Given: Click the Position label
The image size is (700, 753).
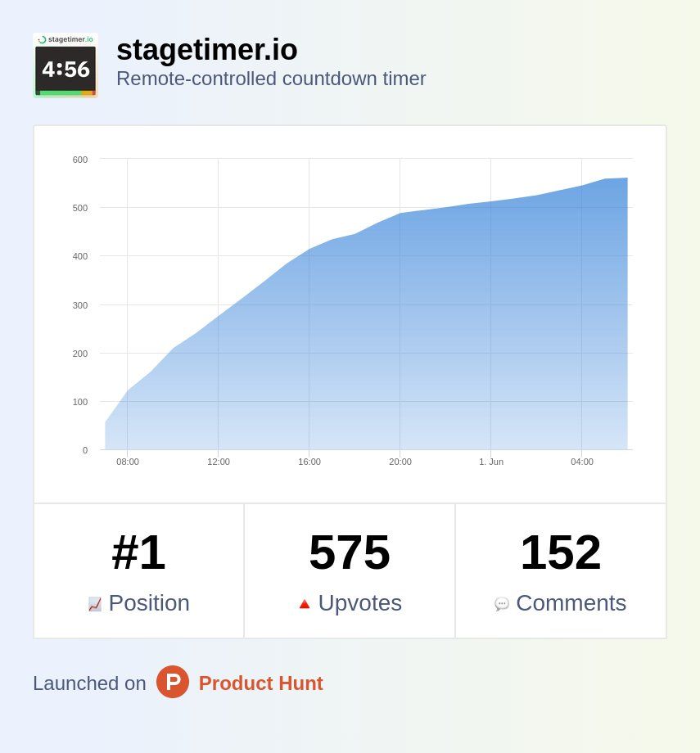Looking at the screenshot, I should point(149,602).
